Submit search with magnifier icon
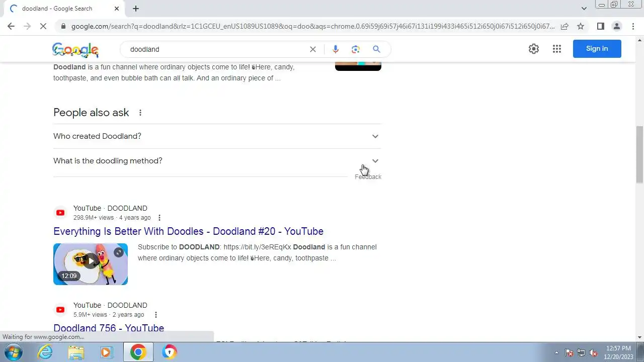The height and width of the screenshot is (362, 644). click(x=376, y=49)
